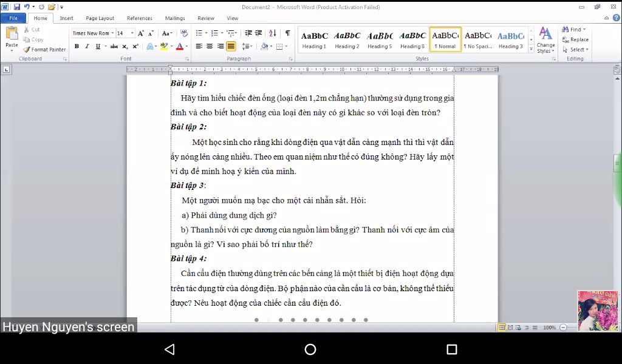Click the Format Painter brush icon
Viewport: 622px width, 364px height.
pos(27,50)
